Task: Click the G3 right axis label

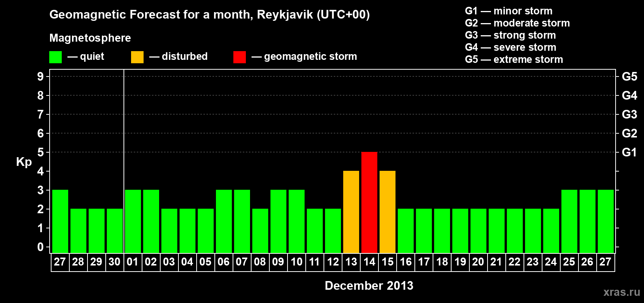Action: click(x=630, y=114)
